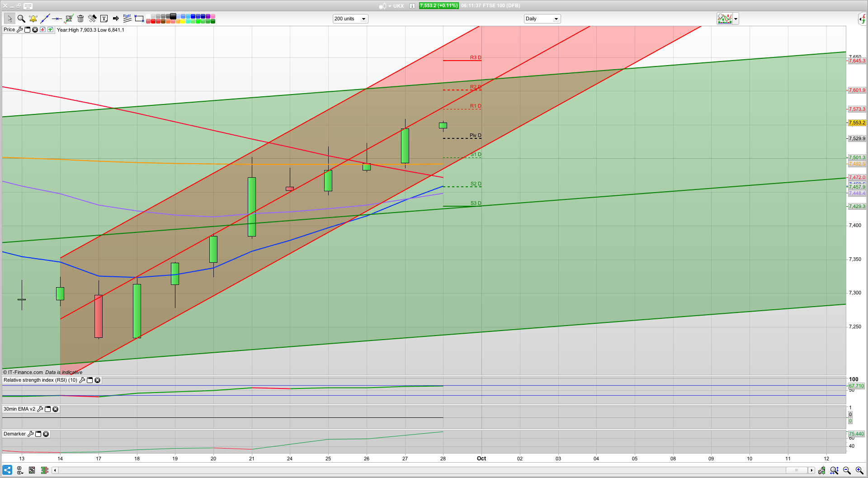Select the horizontal line tool
This screenshot has height=478, width=868.
(x=57, y=19)
